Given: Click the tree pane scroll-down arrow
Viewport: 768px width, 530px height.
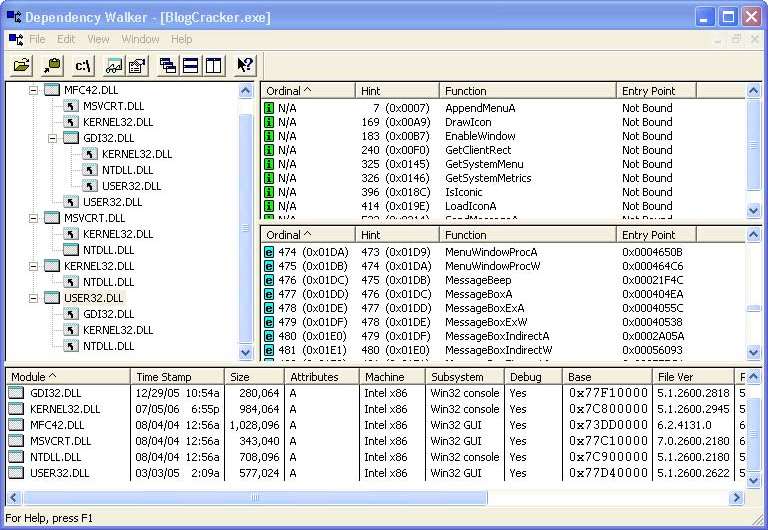Looking at the screenshot, I should (x=245, y=352).
